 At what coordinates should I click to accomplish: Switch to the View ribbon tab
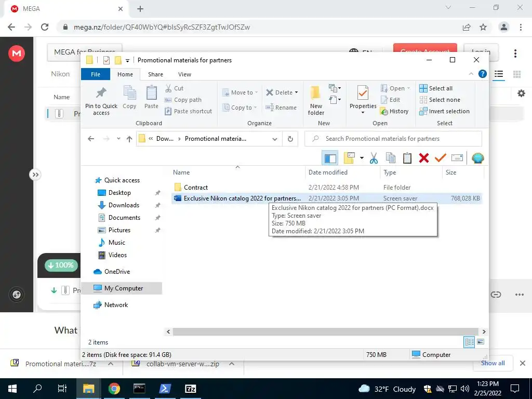pos(184,74)
